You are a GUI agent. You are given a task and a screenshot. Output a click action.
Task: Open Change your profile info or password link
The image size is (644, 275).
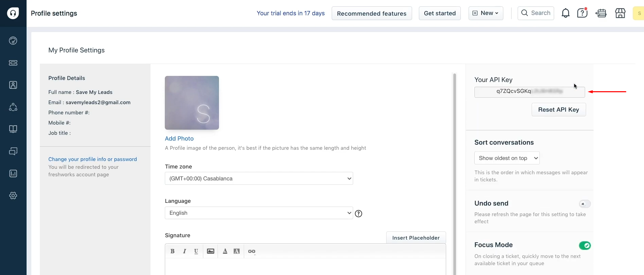[93, 159]
